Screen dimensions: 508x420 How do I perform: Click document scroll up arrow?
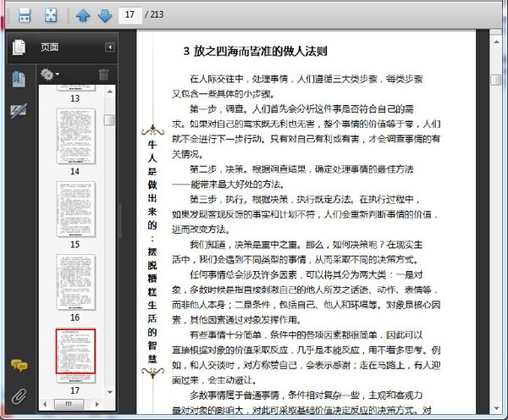click(496, 41)
